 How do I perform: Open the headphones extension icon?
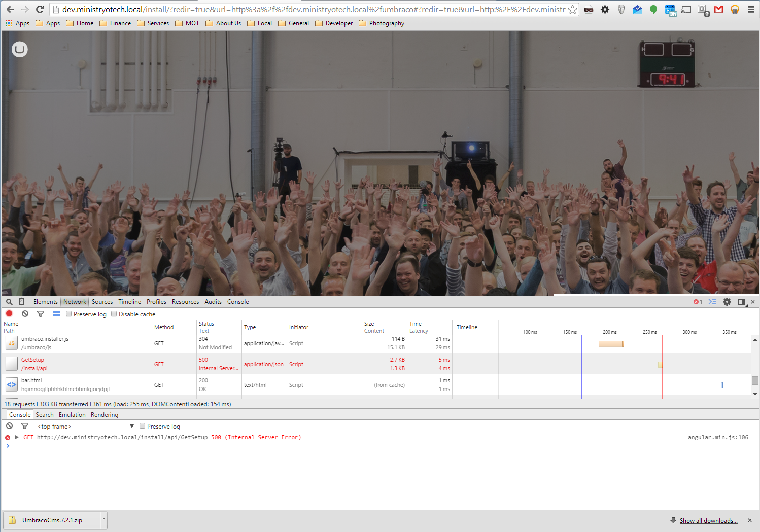coord(735,9)
